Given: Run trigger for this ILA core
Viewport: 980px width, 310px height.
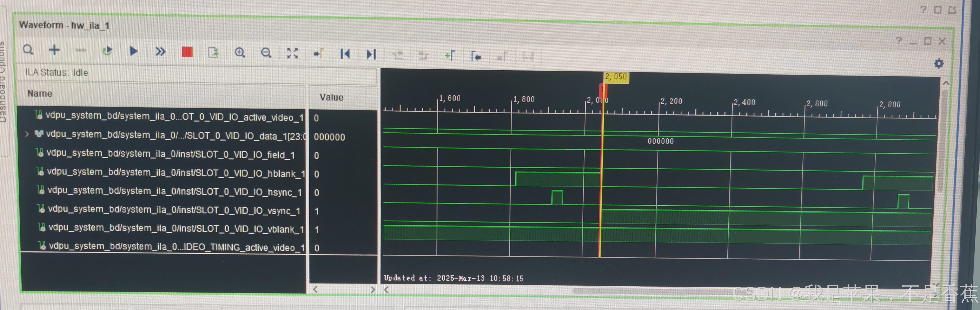Looking at the screenshot, I should (x=133, y=51).
